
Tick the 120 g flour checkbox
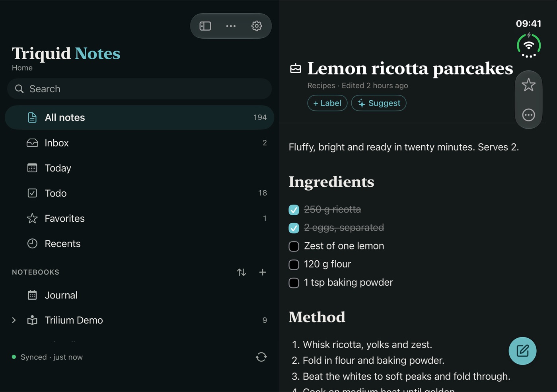coord(294,265)
